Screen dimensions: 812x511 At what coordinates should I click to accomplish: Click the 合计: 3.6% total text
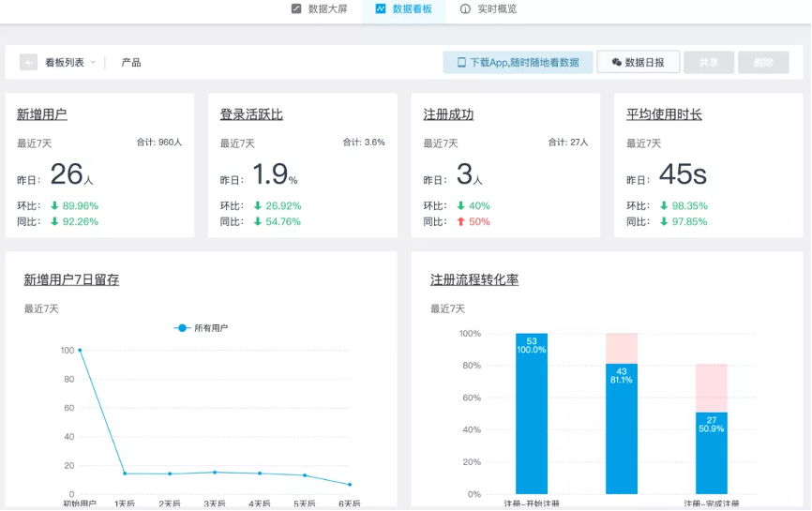click(364, 142)
